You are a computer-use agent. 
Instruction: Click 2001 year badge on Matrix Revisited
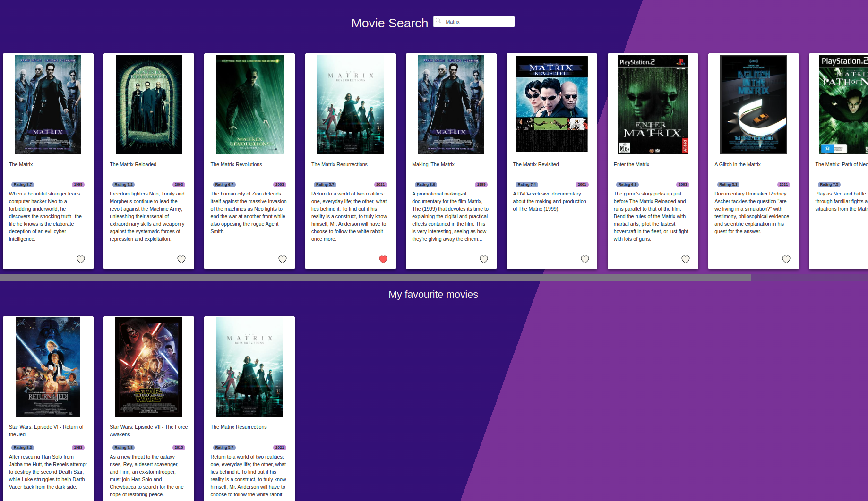coord(582,185)
